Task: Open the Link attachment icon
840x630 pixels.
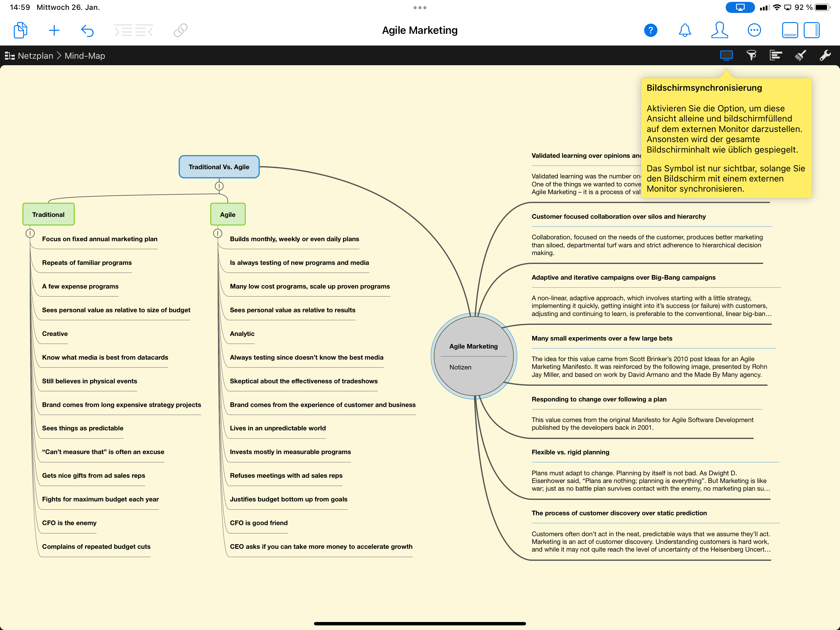Action: pos(181,30)
